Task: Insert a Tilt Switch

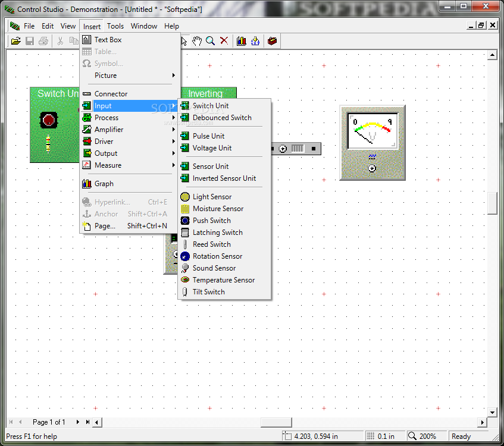Action: [x=224, y=292]
